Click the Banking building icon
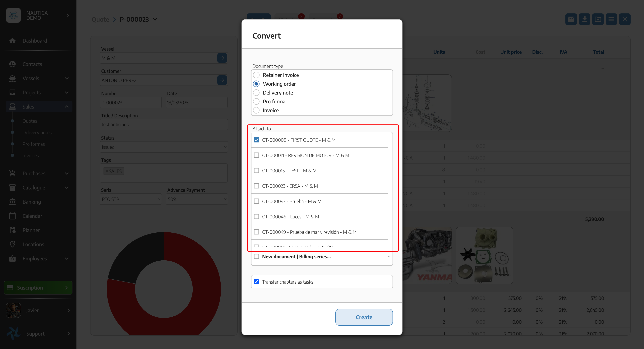Screen dimensions: 644x349 [x=12, y=202]
